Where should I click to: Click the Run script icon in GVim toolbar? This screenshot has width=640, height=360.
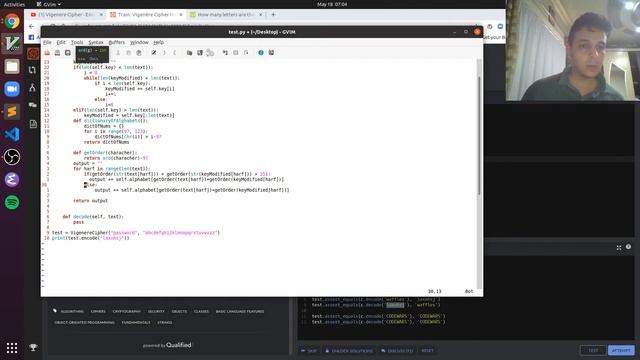coord(210,53)
